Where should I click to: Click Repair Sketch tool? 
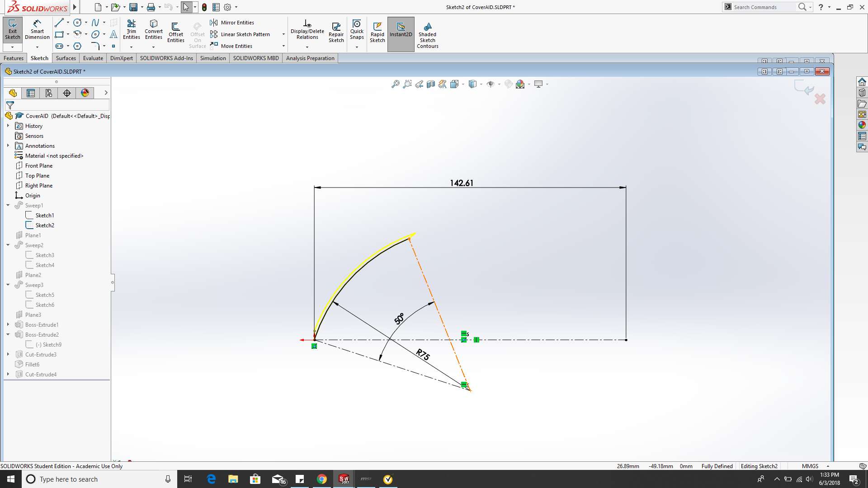click(336, 33)
